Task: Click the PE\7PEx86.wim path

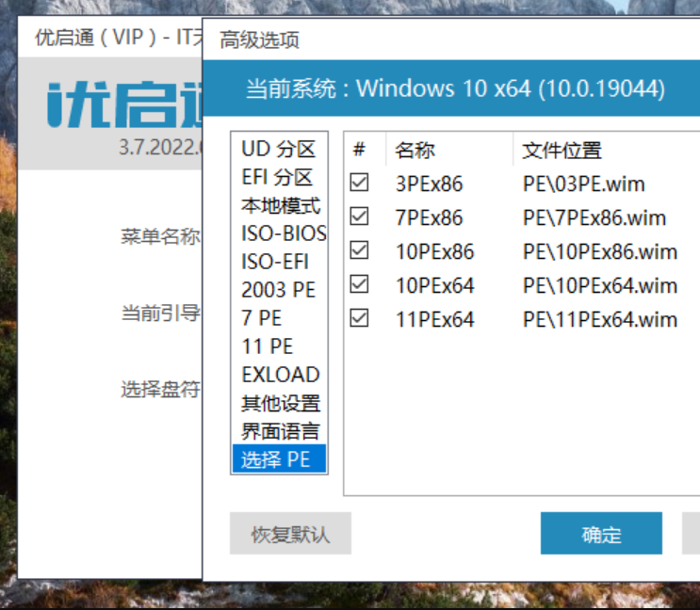Action: click(x=594, y=217)
